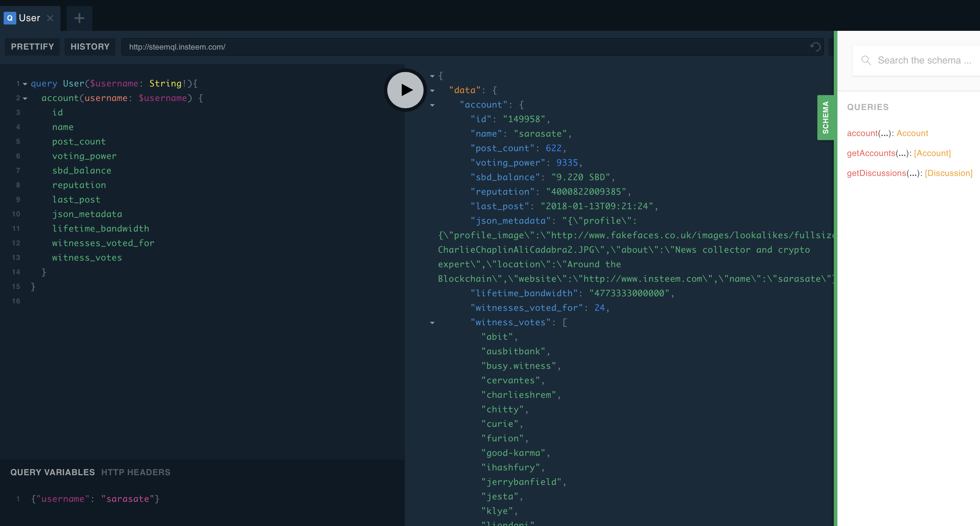The width and height of the screenshot is (980, 526).
Task: Select the QUERY VARIABLES tab
Action: click(x=52, y=472)
